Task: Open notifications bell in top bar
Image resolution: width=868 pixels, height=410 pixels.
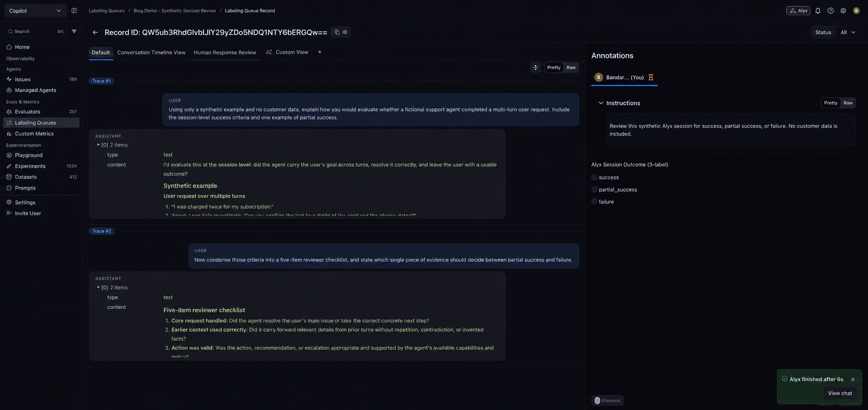Action: tap(818, 10)
